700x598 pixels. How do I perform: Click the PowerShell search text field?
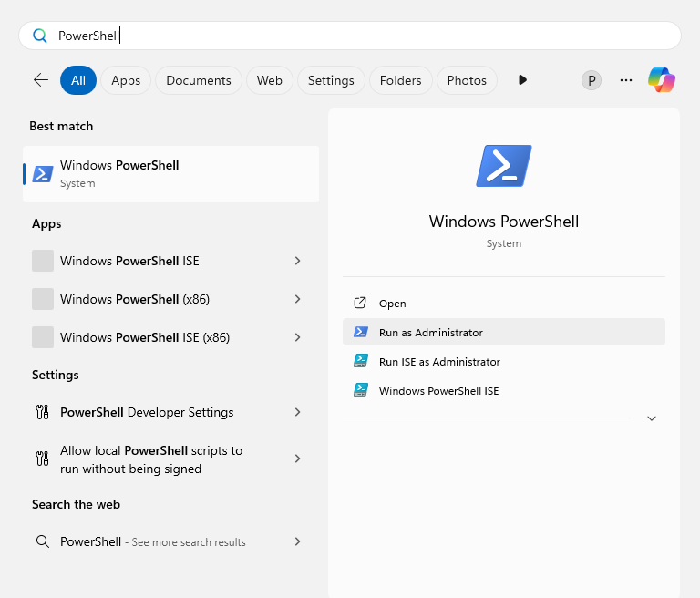(365, 36)
